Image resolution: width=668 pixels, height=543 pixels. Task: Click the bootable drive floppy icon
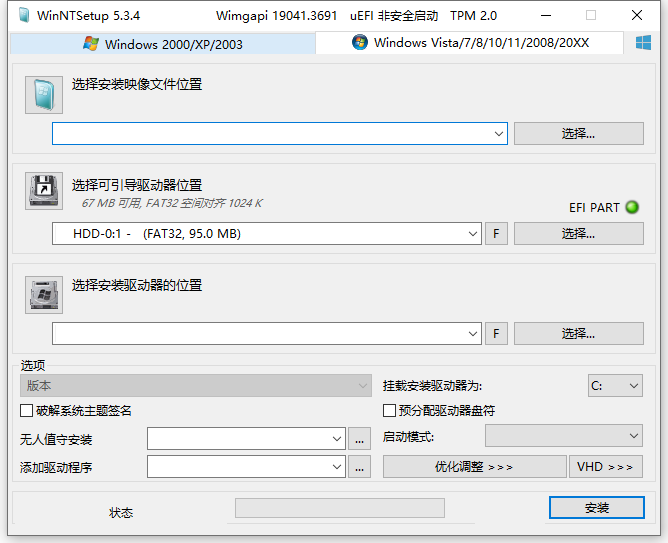(43, 191)
